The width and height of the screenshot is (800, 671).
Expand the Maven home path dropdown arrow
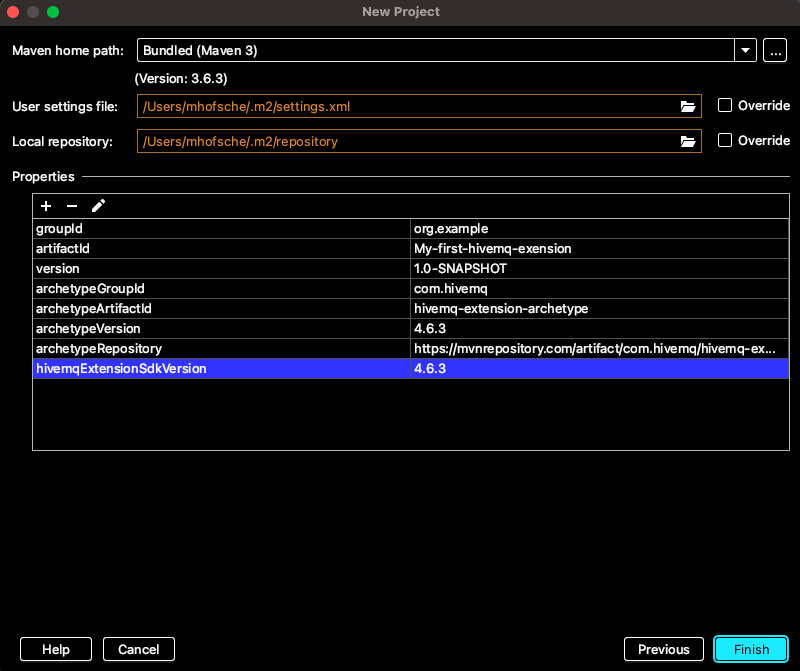(745, 50)
